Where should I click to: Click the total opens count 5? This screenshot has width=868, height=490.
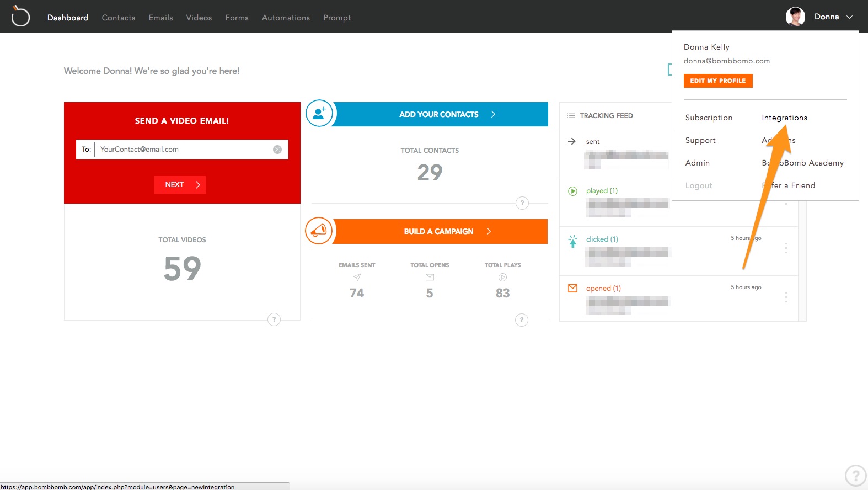(430, 293)
